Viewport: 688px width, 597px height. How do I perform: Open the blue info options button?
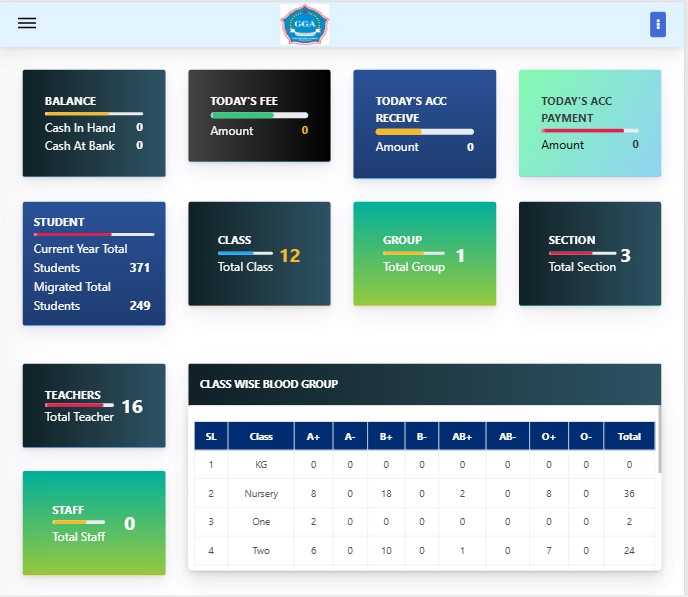click(657, 25)
